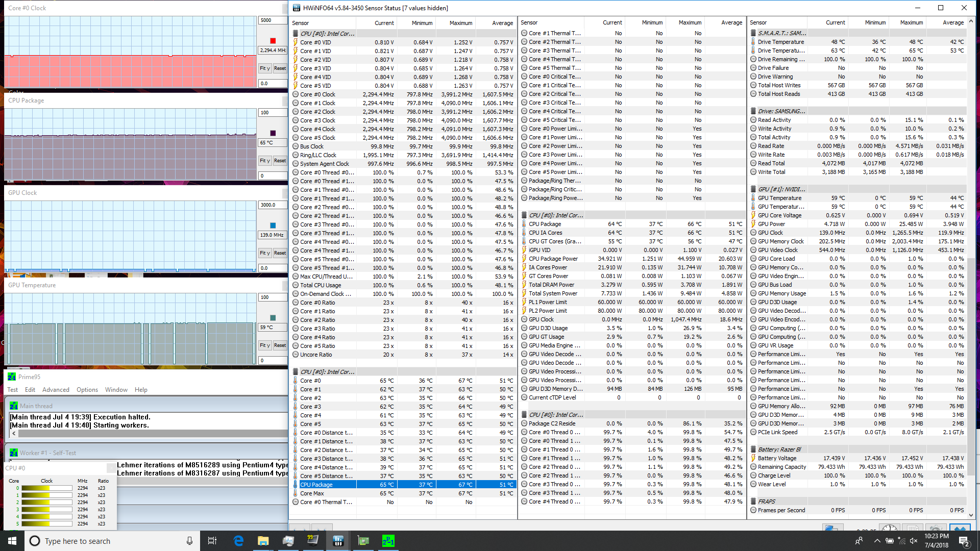
Task: Click the Cortana microphone icon
Action: pos(189,541)
